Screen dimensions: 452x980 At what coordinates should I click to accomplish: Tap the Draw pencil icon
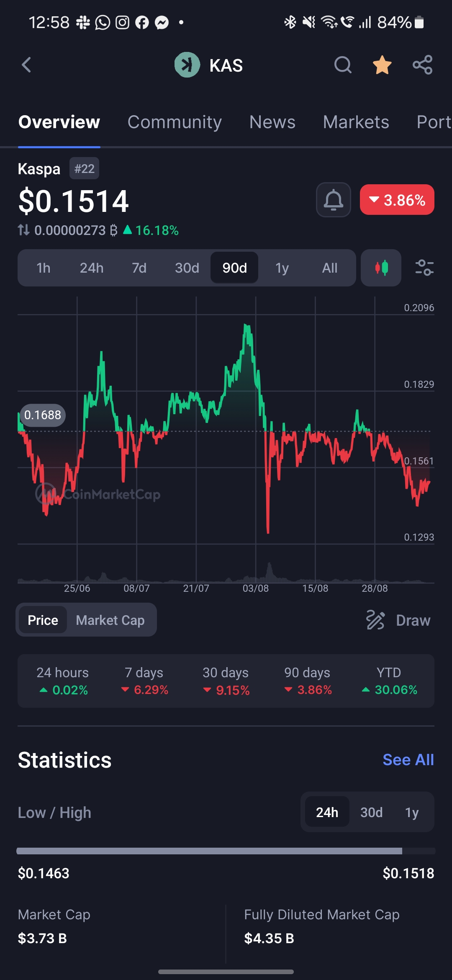point(375,620)
